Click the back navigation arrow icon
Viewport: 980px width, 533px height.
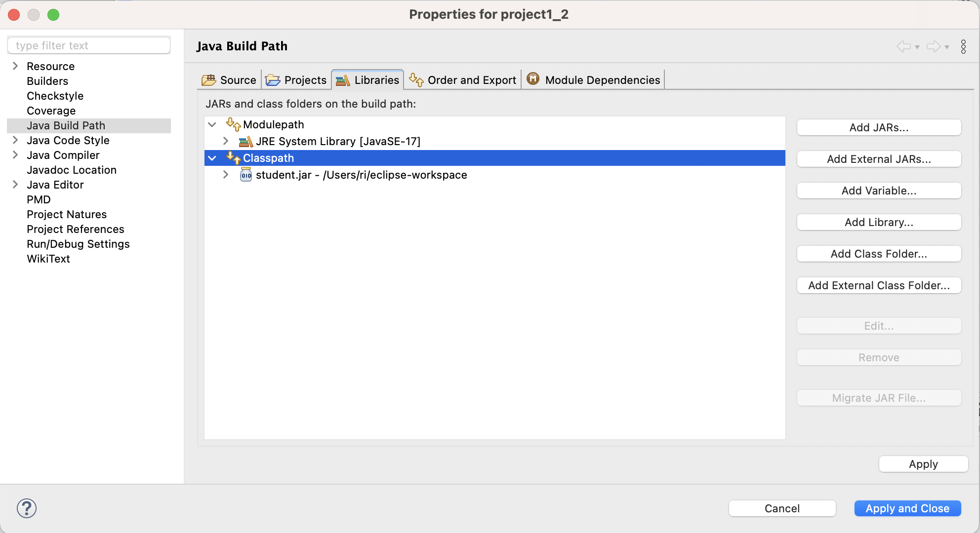coord(904,46)
